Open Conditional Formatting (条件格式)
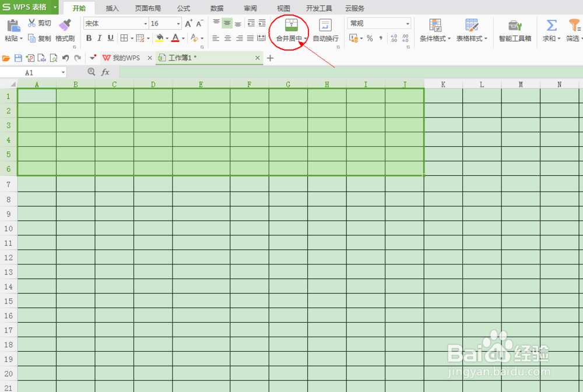This screenshot has width=583, height=392. (435, 30)
